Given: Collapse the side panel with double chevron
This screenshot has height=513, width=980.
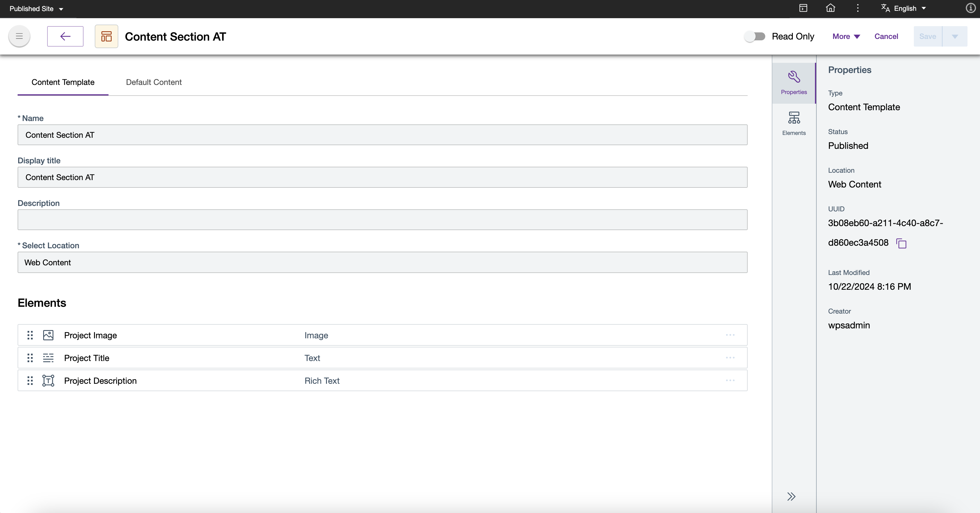Looking at the screenshot, I should pyautogui.click(x=791, y=496).
